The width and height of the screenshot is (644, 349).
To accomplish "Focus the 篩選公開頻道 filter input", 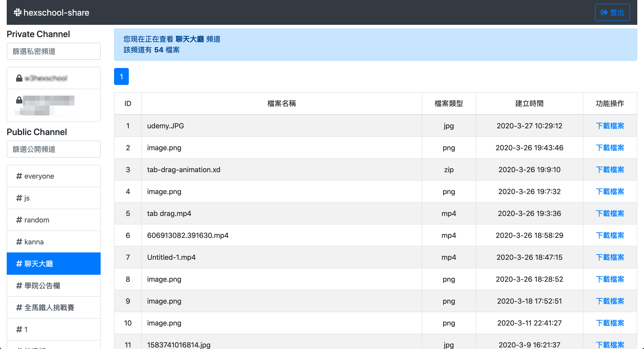I will click(53, 149).
